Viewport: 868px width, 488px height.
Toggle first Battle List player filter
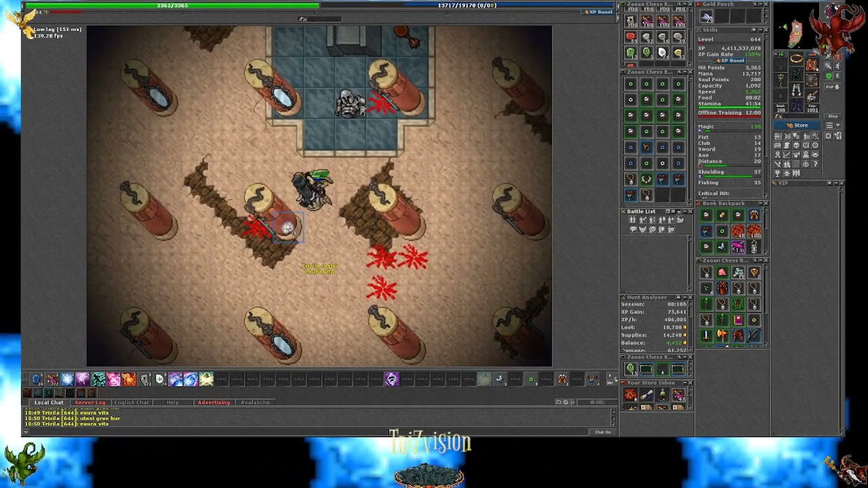pos(632,220)
